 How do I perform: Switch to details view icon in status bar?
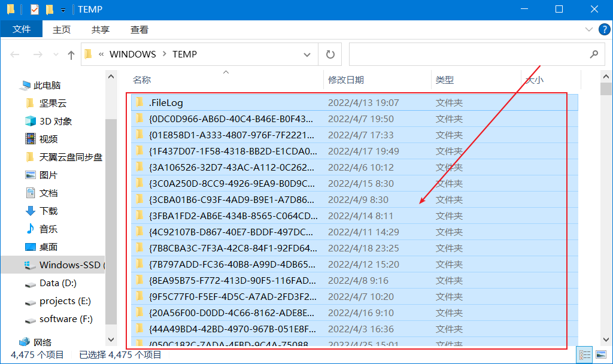585,354
